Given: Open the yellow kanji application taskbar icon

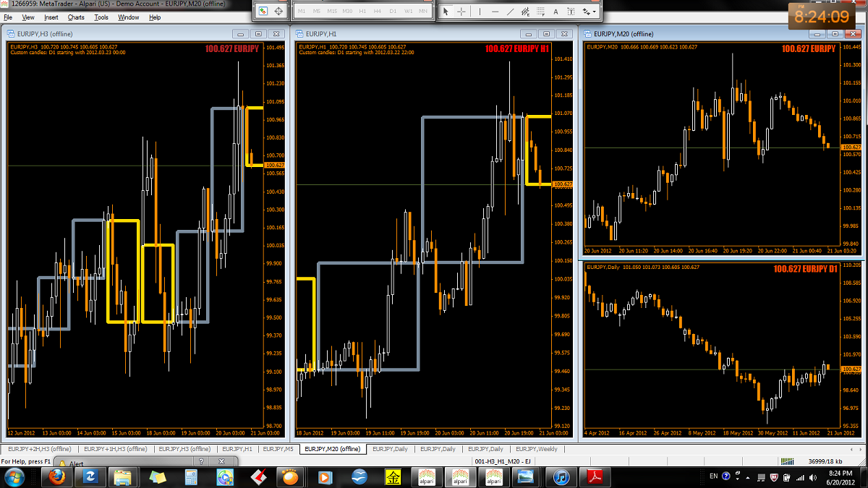Looking at the screenshot, I should (392, 477).
